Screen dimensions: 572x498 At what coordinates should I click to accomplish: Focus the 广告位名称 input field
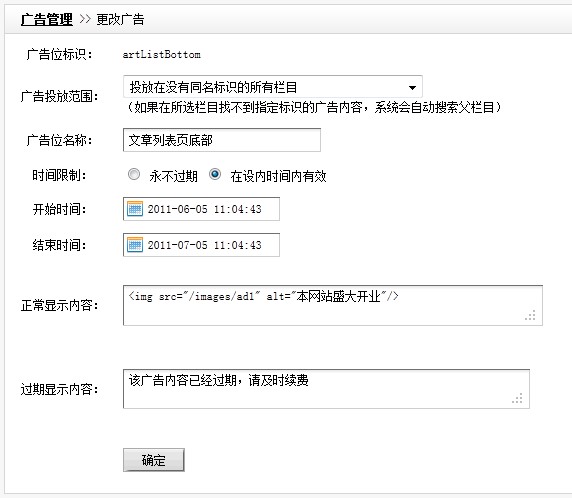222,140
